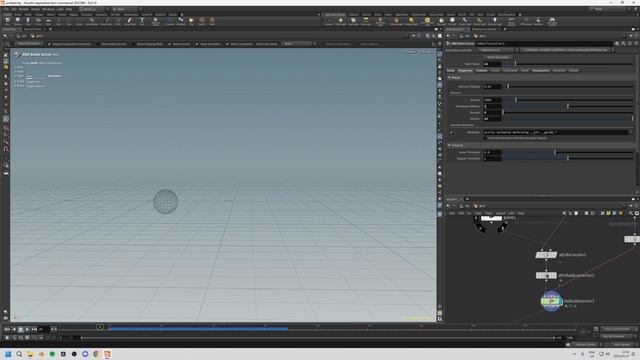Toggle Show Sleeping checkbox in viewport toolbar

point(134,44)
